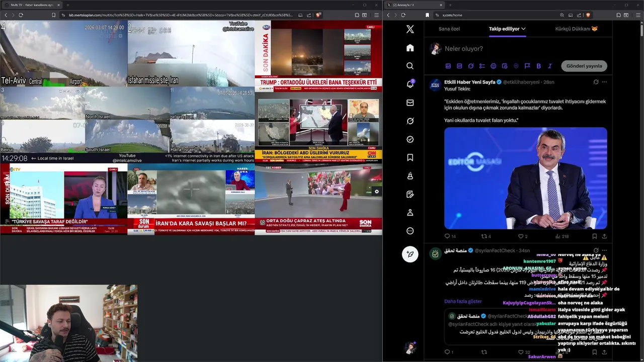The image size is (644, 362).
Task: Open new tab in Multi TV window
Action: [x=68, y=5]
